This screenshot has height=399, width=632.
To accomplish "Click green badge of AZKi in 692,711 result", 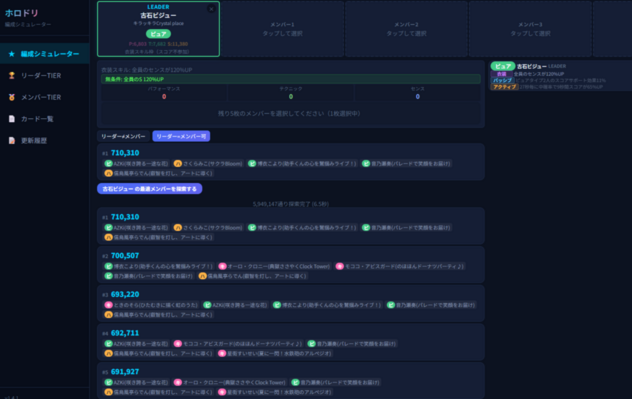I will [x=108, y=344].
